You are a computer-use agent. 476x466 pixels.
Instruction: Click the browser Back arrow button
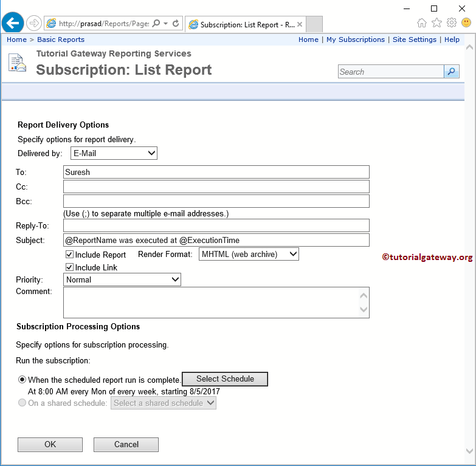13,22
